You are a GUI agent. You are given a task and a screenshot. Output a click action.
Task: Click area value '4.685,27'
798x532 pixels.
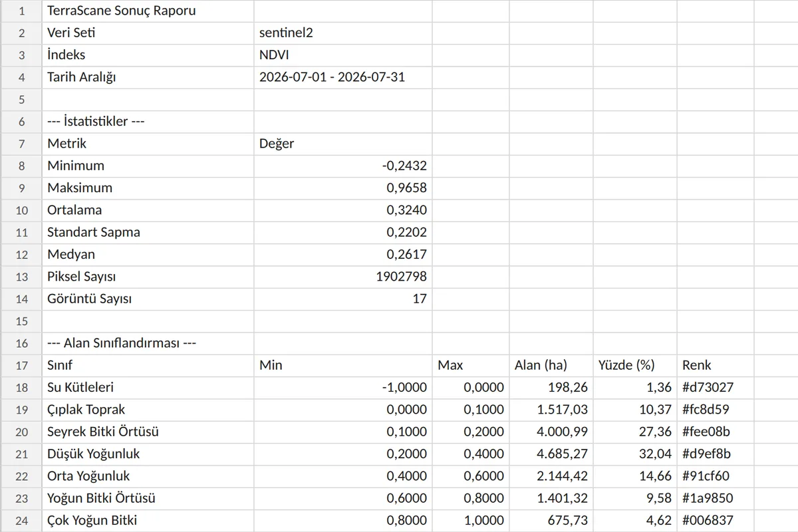[551, 454]
